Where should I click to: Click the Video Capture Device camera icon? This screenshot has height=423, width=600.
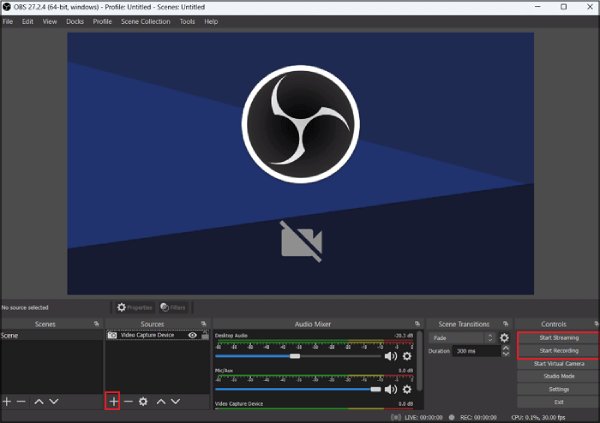(x=112, y=335)
